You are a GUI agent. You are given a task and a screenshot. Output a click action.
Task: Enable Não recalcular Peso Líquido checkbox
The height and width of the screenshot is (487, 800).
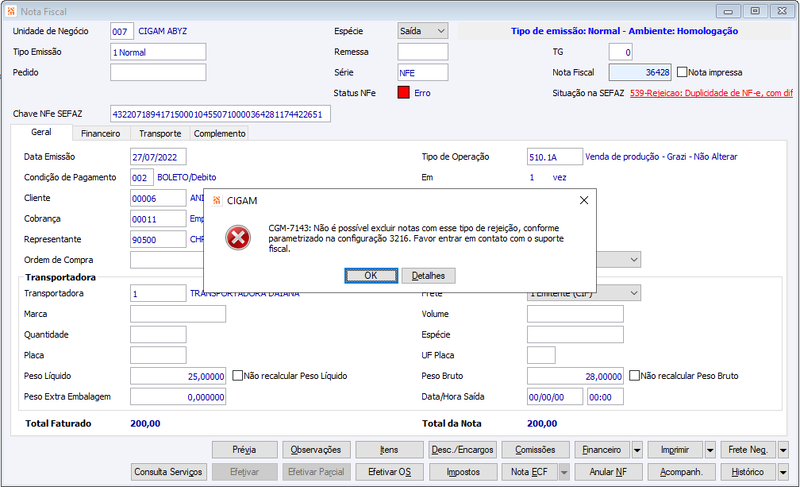(x=237, y=376)
